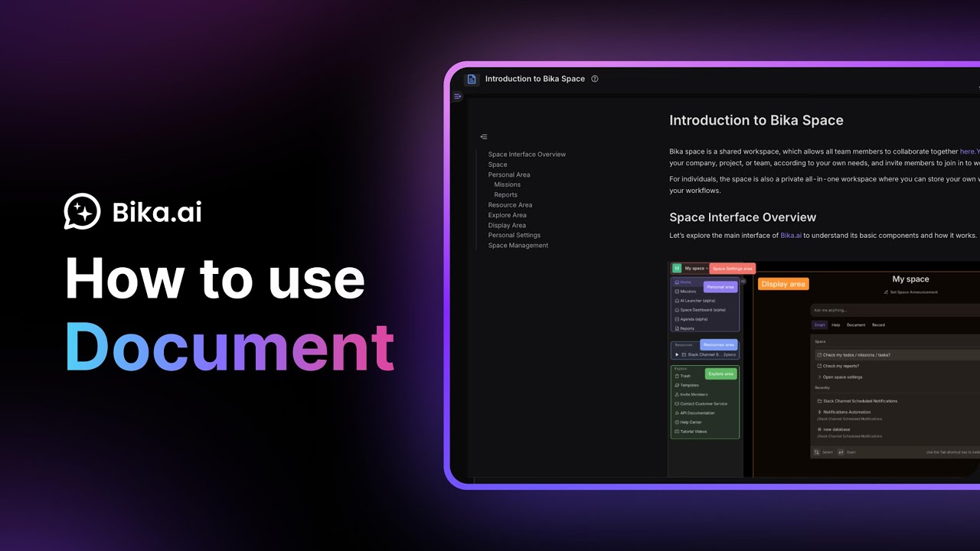Click 'Set Space Announcement' under My space

pyautogui.click(x=910, y=292)
